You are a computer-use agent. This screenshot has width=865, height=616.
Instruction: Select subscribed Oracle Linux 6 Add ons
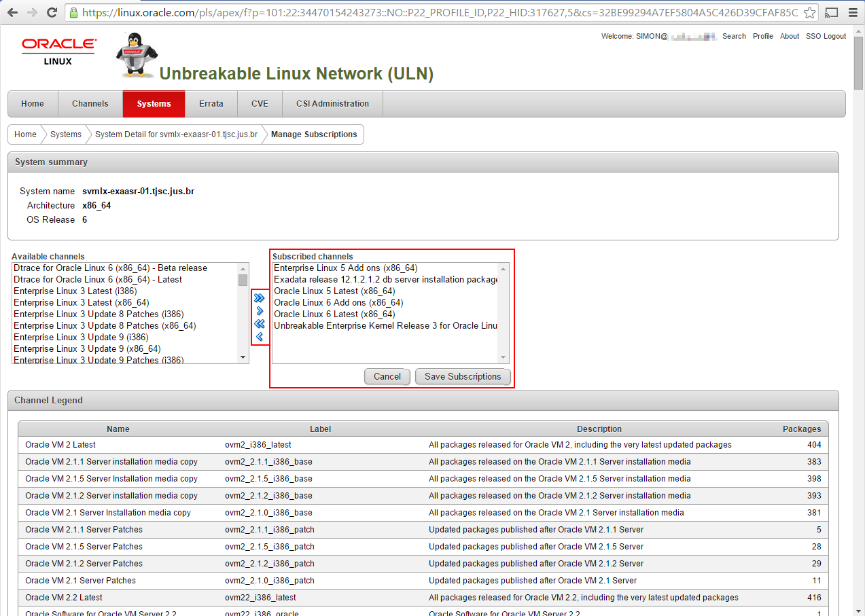pos(385,303)
